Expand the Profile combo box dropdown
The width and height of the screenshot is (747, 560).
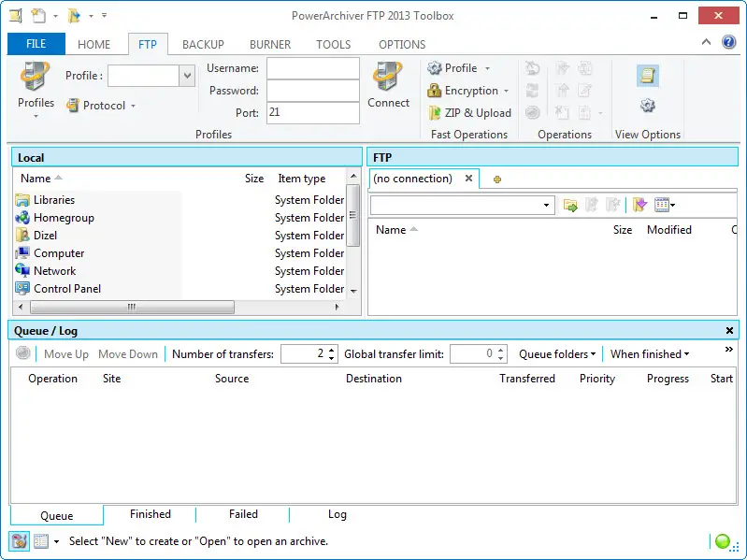pos(187,76)
